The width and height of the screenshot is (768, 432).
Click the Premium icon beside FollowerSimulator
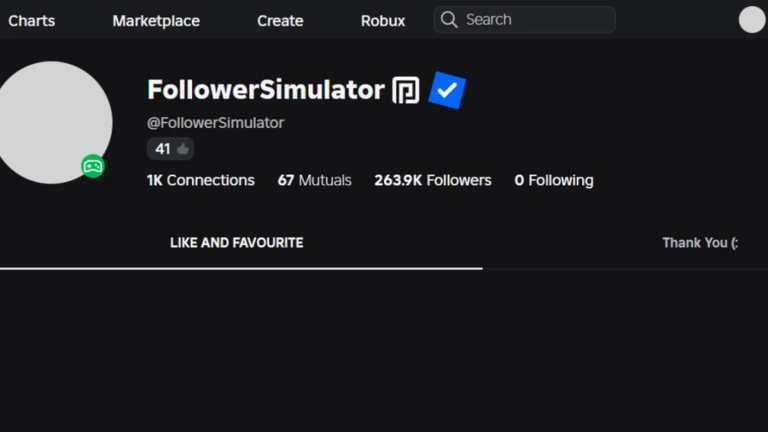(x=405, y=91)
